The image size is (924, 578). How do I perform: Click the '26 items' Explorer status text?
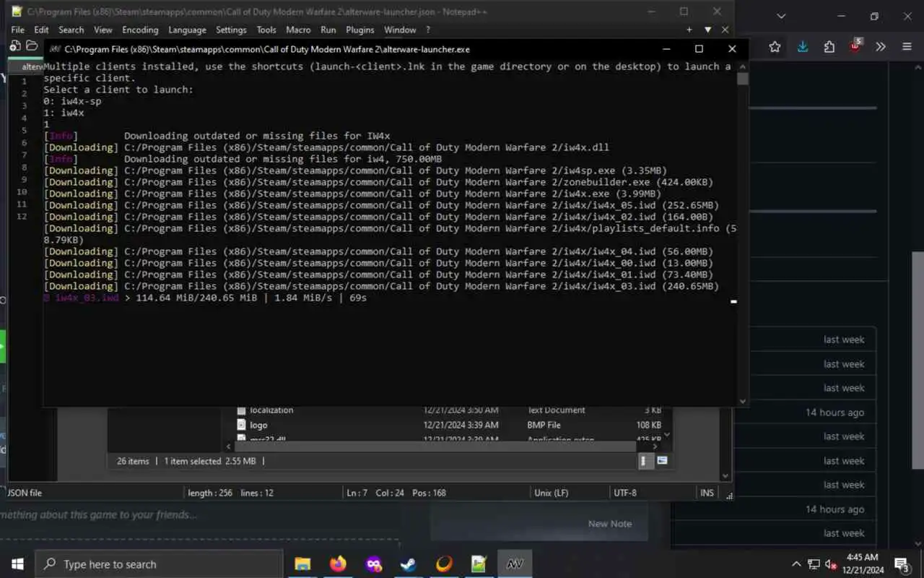(133, 461)
